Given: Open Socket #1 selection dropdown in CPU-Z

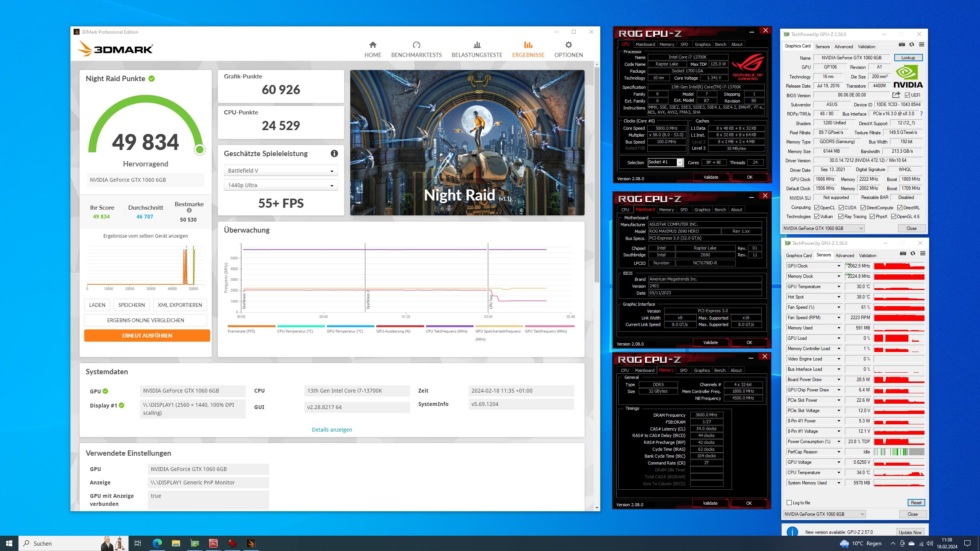Looking at the screenshot, I should point(665,162).
